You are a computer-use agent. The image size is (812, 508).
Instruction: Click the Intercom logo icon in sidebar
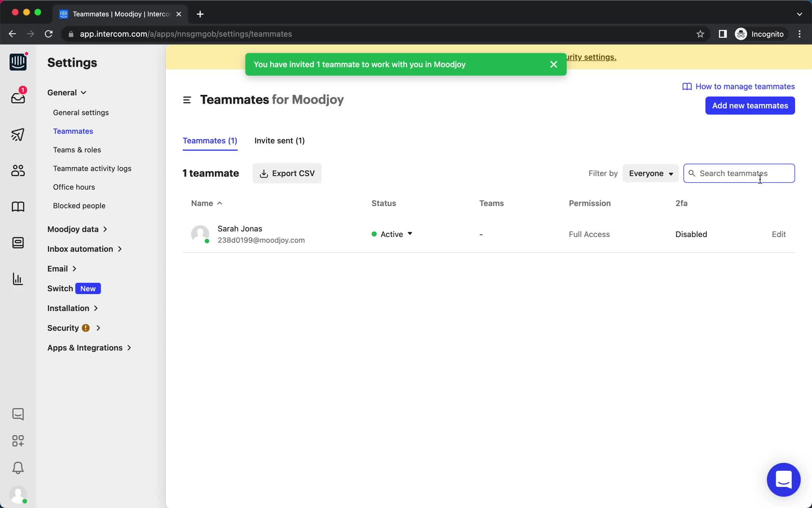click(17, 62)
